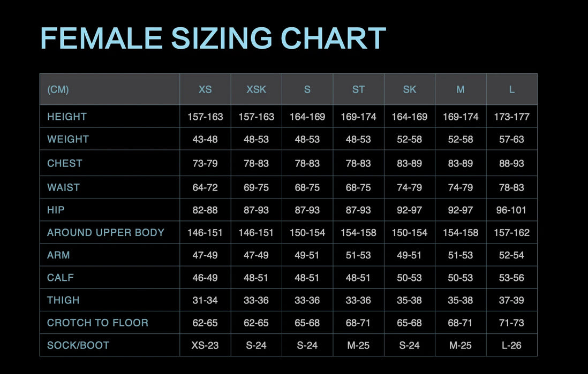This screenshot has height=374, width=588.
Task: Select the ST column header
Action: 358,89
